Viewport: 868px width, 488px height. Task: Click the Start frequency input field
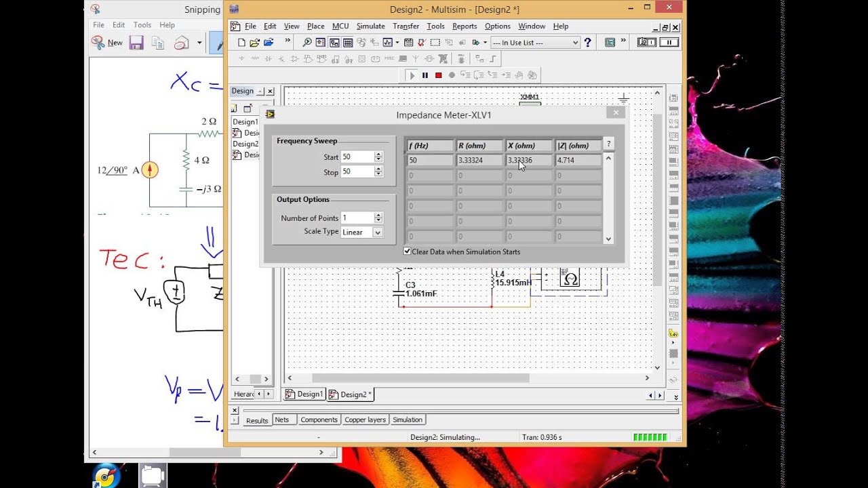click(x=357, y=157)
